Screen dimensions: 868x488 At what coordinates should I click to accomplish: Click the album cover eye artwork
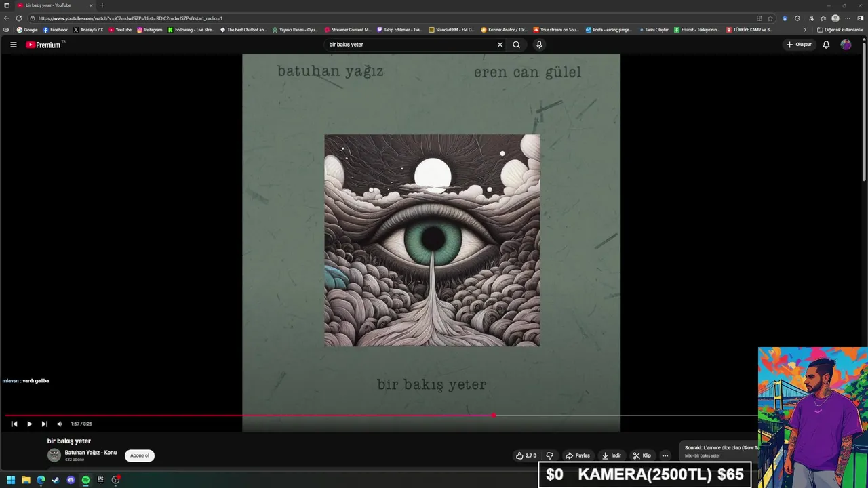(x=432, y=240)
